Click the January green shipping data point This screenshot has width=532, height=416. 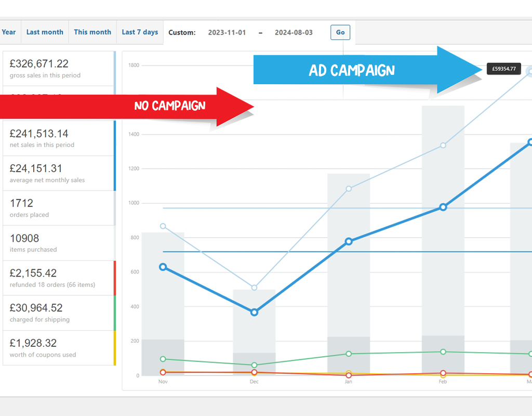349,354
